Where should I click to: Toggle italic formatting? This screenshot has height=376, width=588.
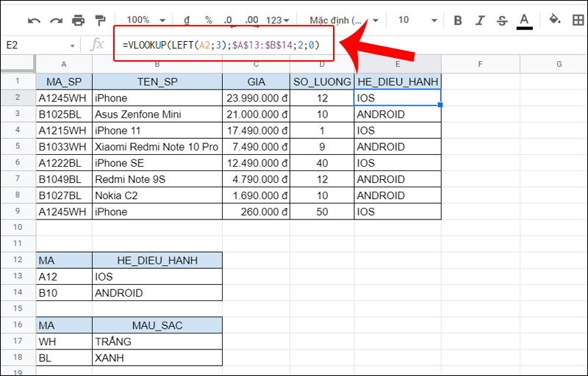[x=480, y=20]
